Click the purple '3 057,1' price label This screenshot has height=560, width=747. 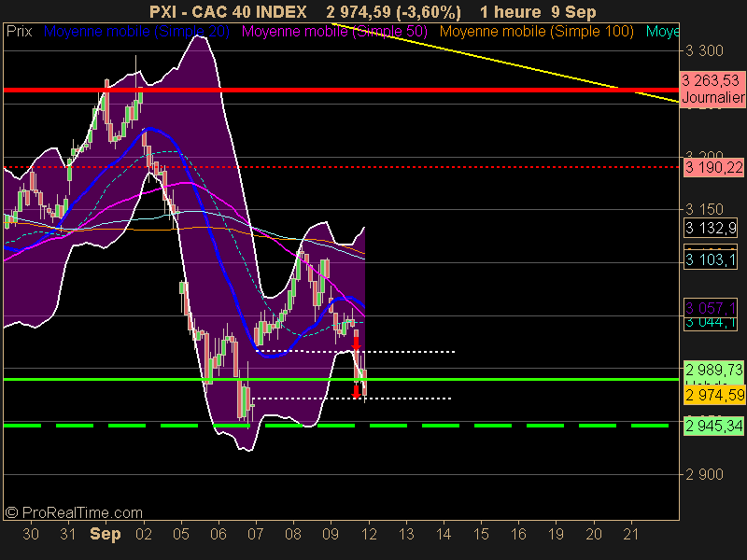tap(711, 308)
